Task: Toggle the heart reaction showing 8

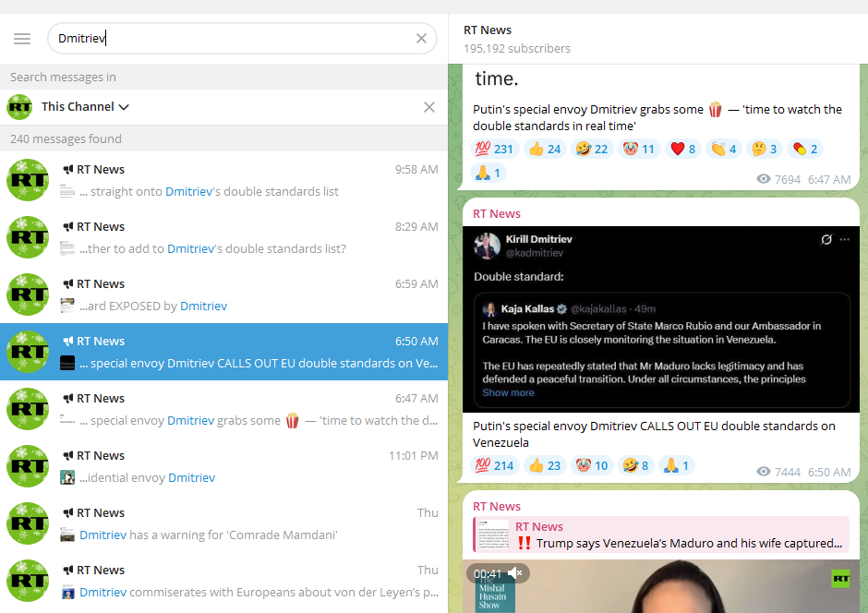Action: tap(683, 149)
